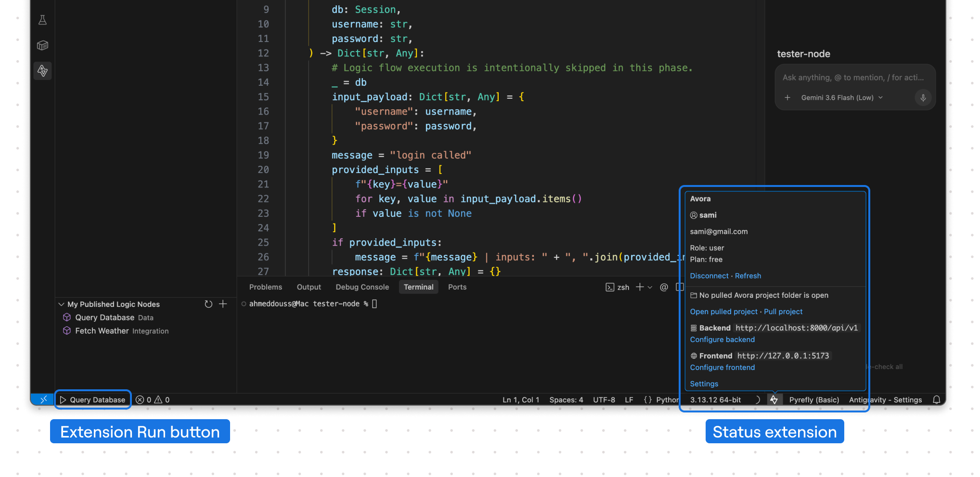Switch to the Debug Console tab
Image resolution: width=980 pixels, height=477 pixels.
click(x=362, y=287)
